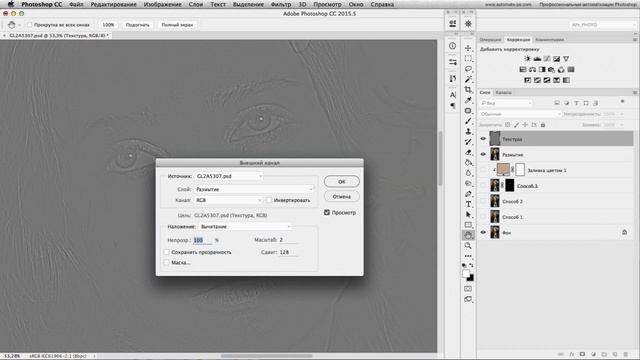
Task: Confirm dialog with OK button
Action: pos(342,182)
